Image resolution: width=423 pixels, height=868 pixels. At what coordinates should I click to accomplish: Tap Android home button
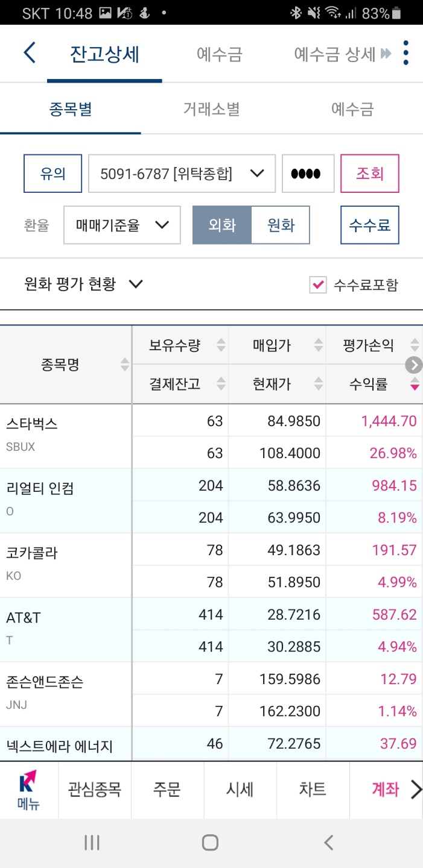pos(210,843)
